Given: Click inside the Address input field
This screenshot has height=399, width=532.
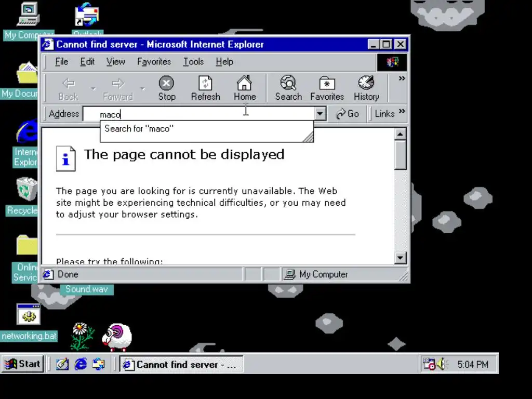Looking at the screenshot, I should tap(199, 114).
